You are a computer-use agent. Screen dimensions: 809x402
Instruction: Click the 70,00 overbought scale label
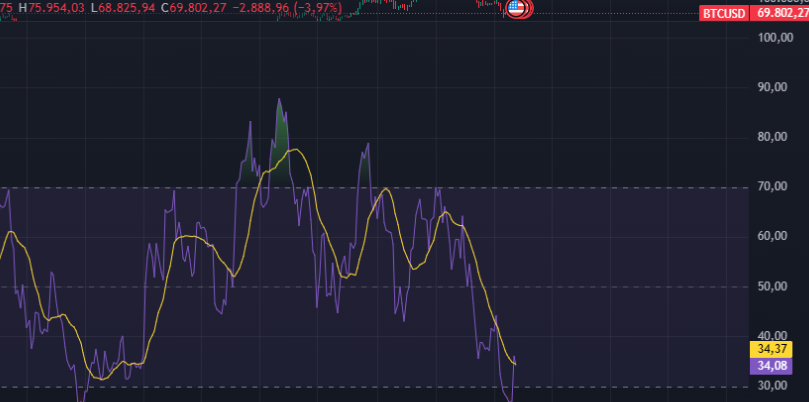pyautogui.click(x=775, y=187)
